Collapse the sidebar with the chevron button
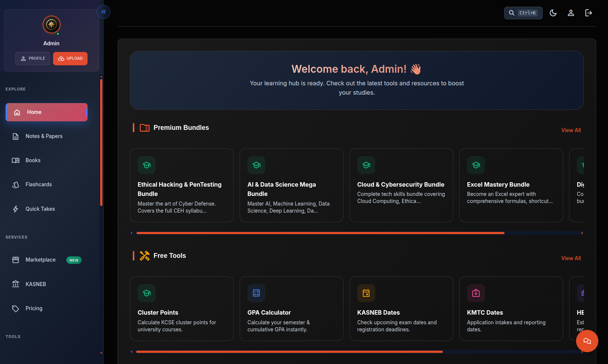This screenshot has height=364, width=608. coord(103,12)
